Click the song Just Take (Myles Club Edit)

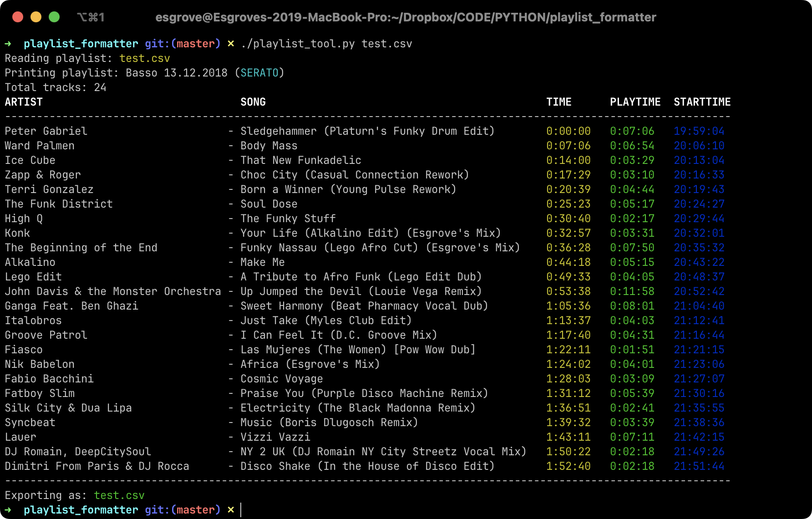(x=326, y=321)
